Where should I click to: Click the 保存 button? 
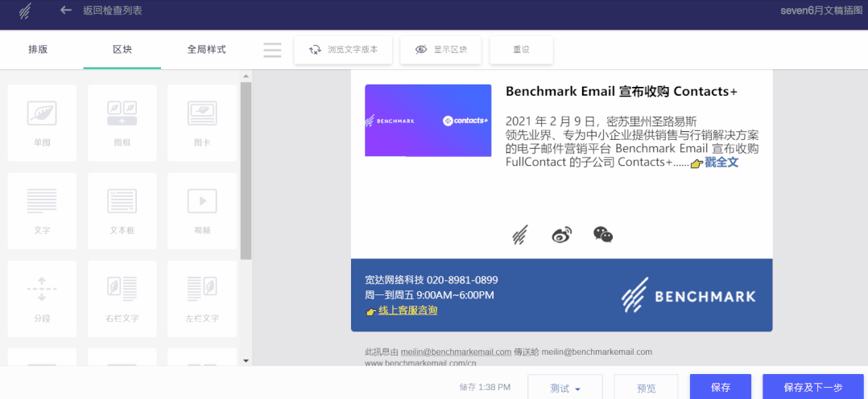(x=721, y=388)
